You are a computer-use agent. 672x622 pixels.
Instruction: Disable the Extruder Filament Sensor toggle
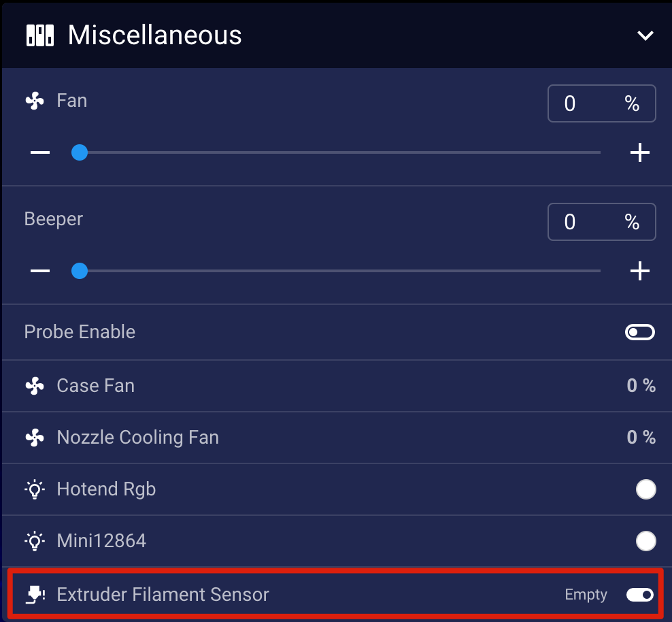[x=640, y=595]
